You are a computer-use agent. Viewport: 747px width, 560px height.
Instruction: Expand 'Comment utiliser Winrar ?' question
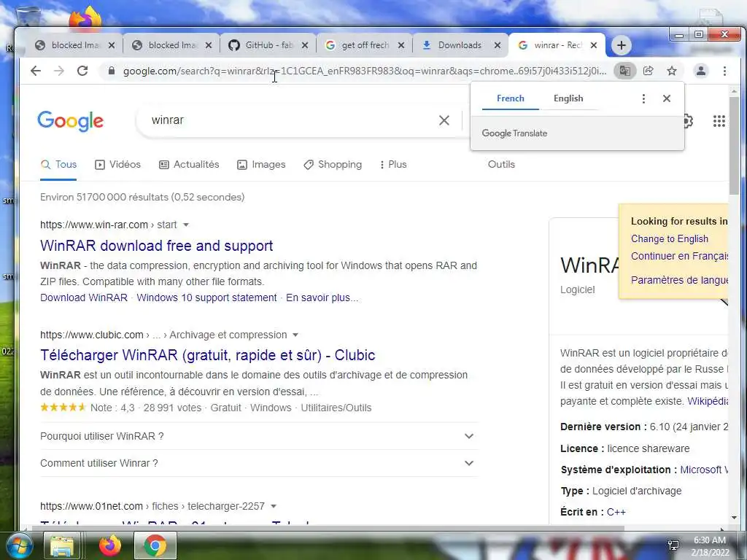(259, 463)
